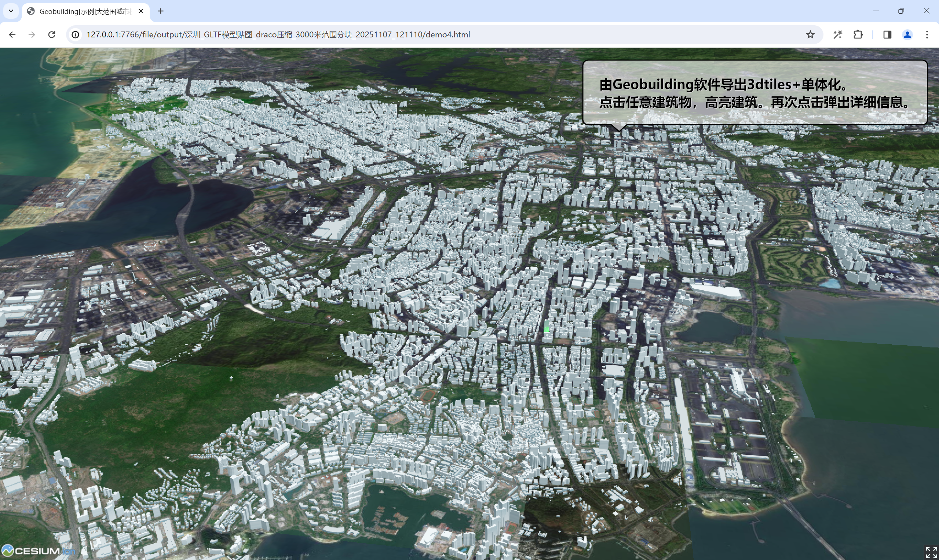Bookmark this page with the star icon

pyautogui.click(x=810, y=35)
